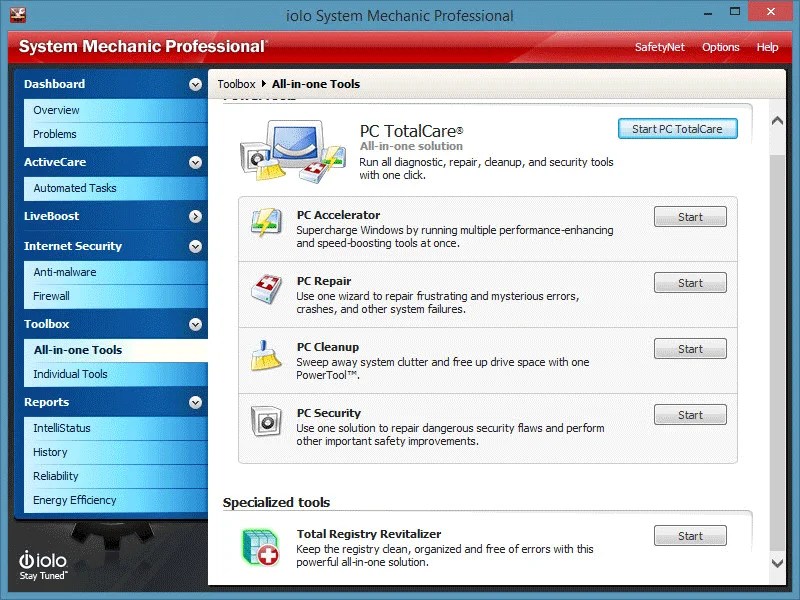Start PC Accelerator
The image size is (800, 600).
point(690,217)
